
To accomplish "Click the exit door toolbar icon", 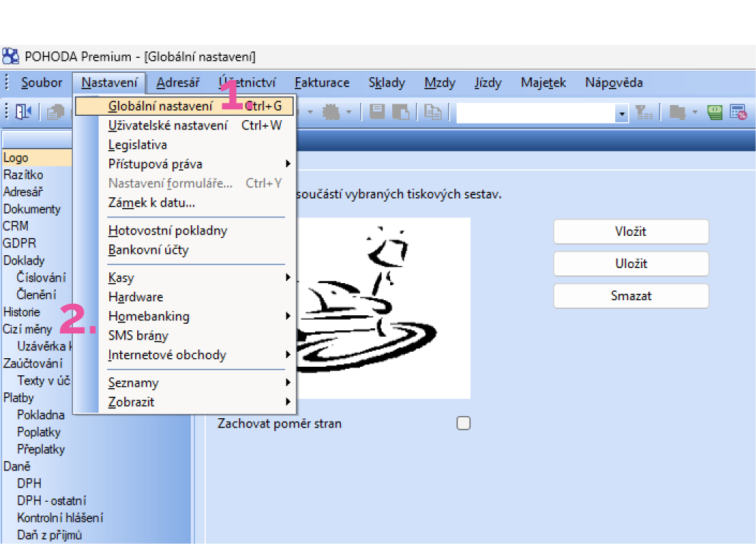I will click(x=23, y=112).
